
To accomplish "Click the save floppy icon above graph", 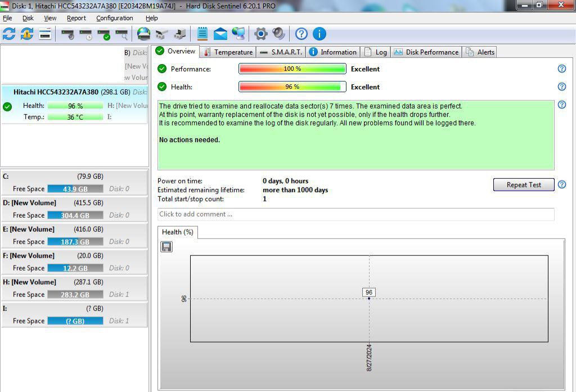I will tap(166, 247).
